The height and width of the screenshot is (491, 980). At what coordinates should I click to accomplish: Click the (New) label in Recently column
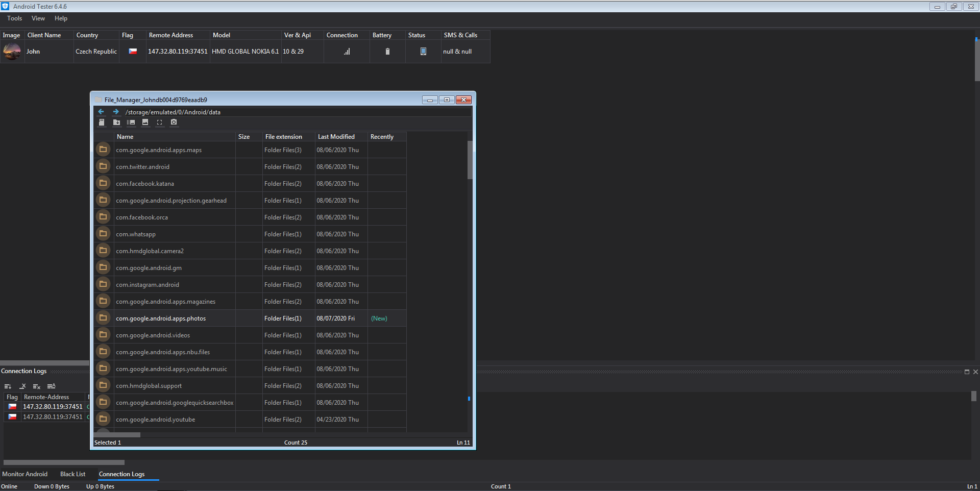click(x=379, y=318)
